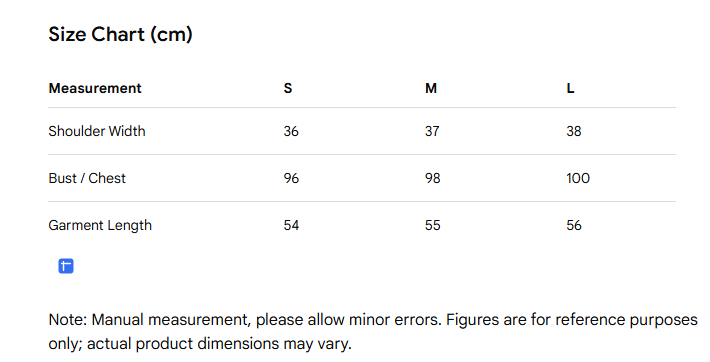Click Shoulder Width value 38 for L
Image resolution: width=710 pixels, height=362 pixels.
pos(573,131)
